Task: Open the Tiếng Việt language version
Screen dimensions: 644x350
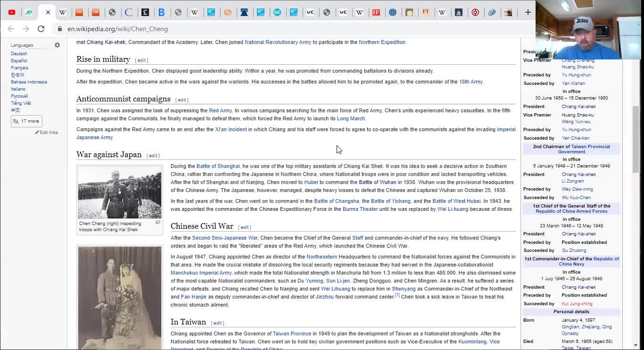Action: tap(21, 103)
